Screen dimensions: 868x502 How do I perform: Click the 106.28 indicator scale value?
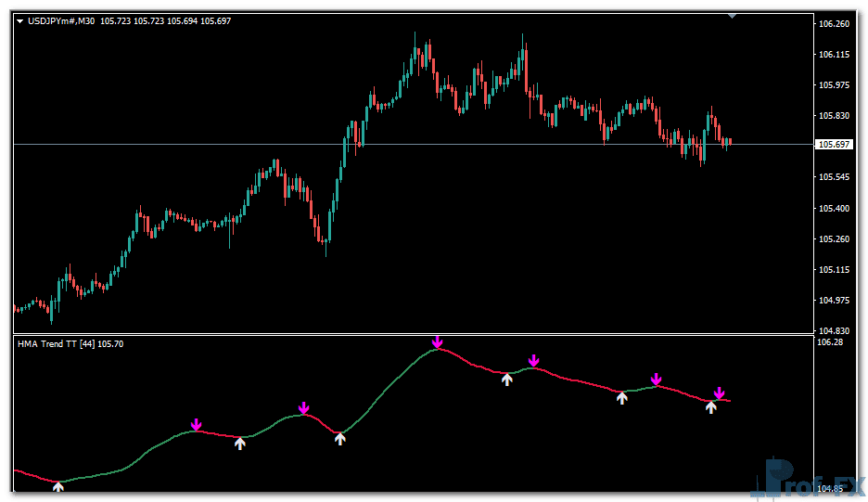832,342
